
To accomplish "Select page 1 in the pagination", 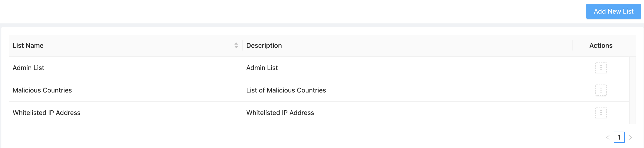I will [x=619, y=137].
